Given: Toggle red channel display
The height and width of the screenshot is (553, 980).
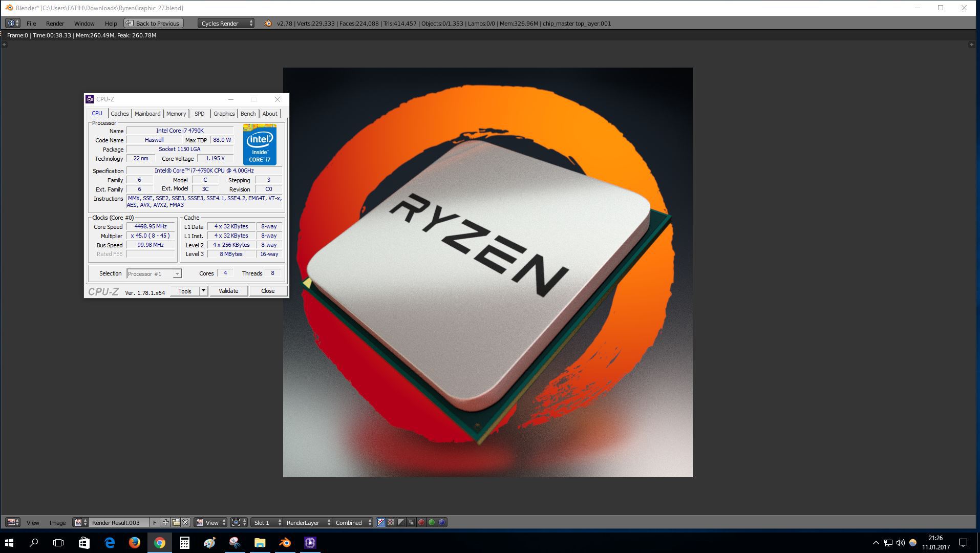Looking at the screenshot, I should pos(421,522).
